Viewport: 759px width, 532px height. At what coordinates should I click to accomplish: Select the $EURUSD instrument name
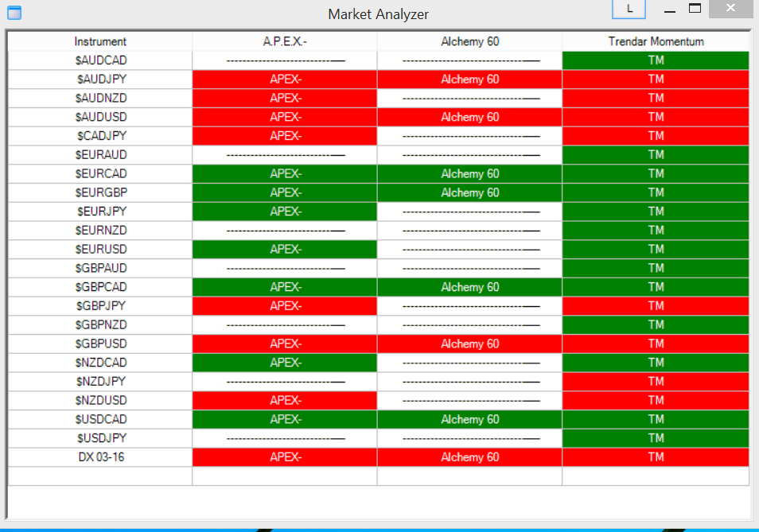pyautogui.click(x=100, y=250)
